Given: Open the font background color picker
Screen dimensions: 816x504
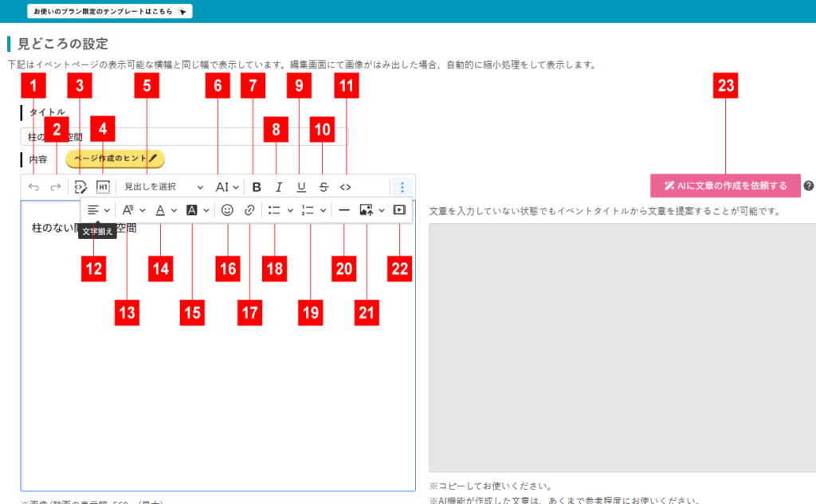Looking at the screenshot, I should click(x=197, y=211).
